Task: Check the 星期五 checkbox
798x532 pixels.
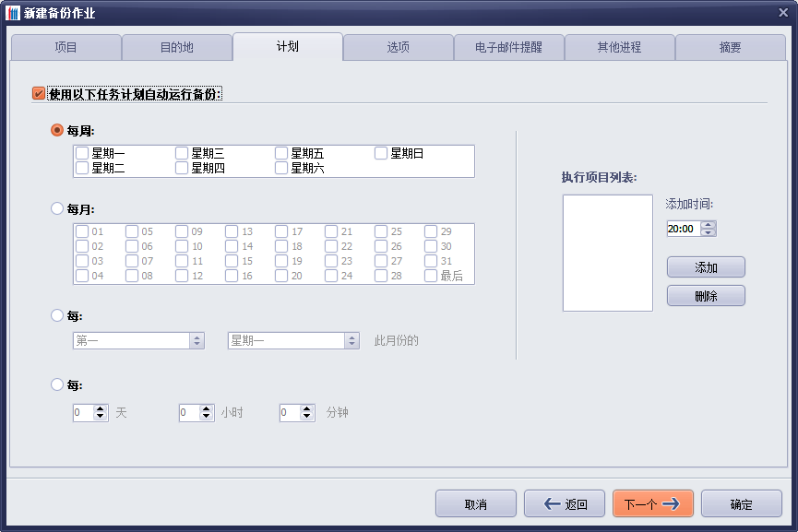Action: (281, 153)
